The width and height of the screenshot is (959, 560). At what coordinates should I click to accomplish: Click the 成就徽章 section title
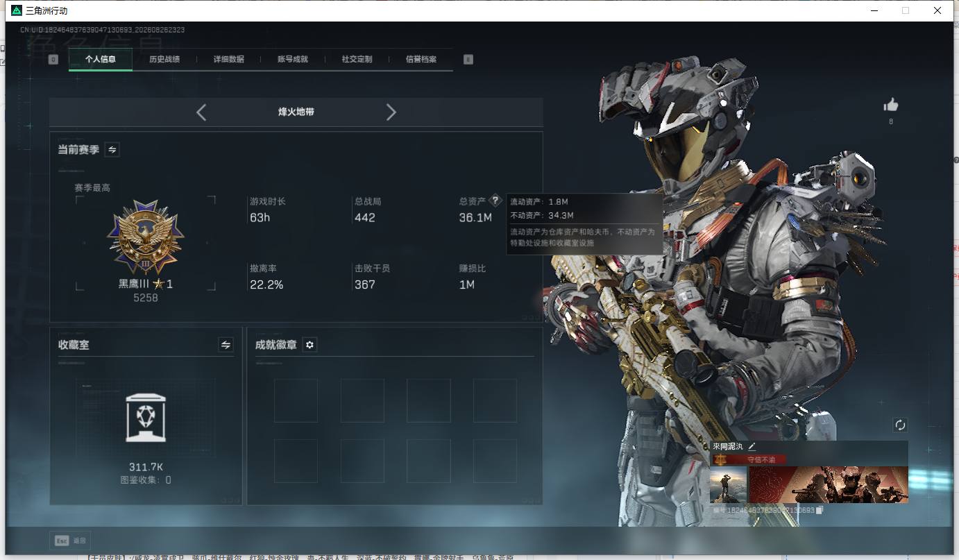276,345
